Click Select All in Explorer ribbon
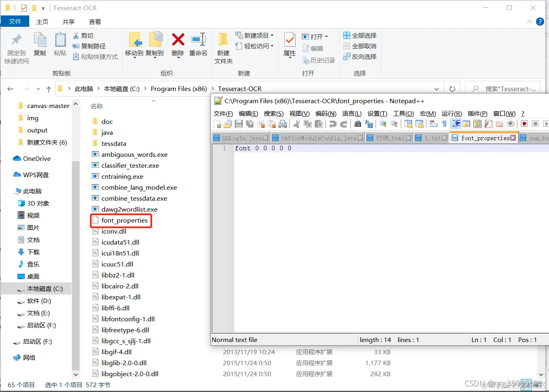The image size is (549, 392). pos(360,35)
